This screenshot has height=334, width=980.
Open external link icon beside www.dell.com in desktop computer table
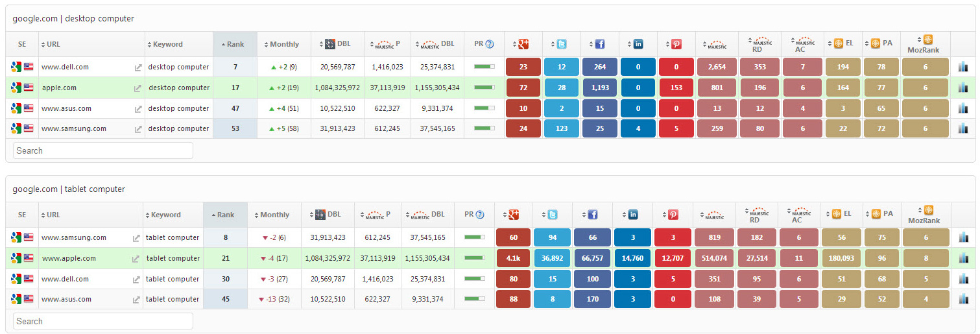(x=137, y=67)
